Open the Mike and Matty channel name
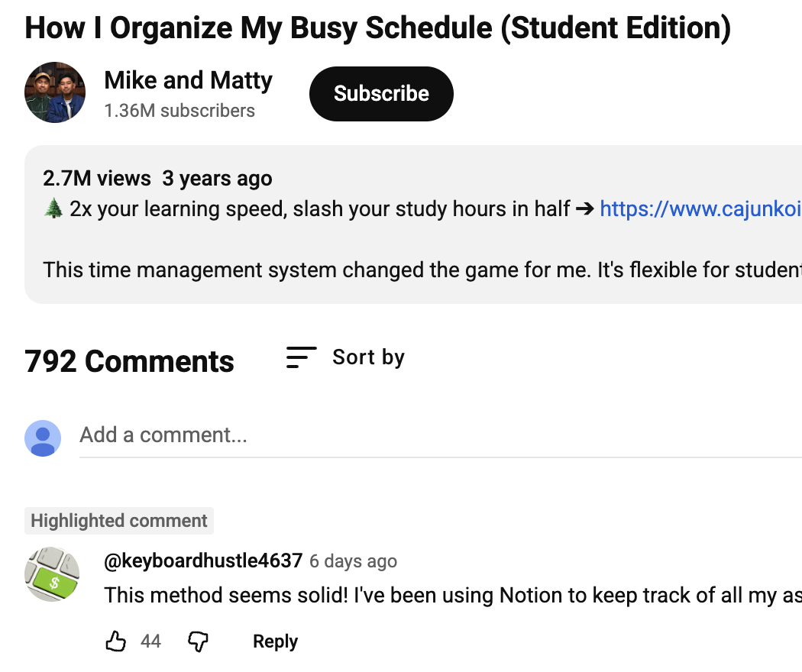802x672 pixels. pyautogui.click(x=188, y=80)
